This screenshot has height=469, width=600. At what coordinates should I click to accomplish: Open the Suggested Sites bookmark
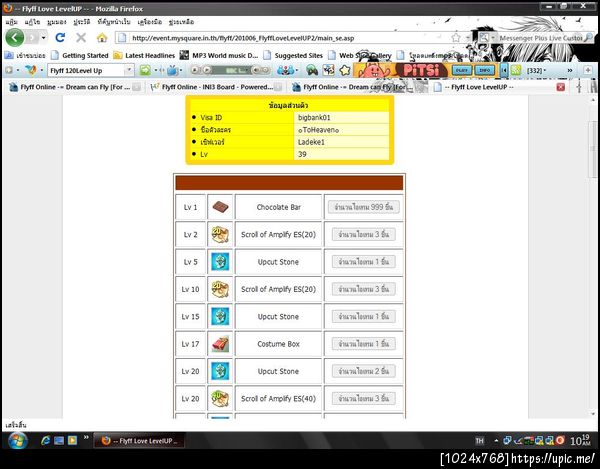293,55
